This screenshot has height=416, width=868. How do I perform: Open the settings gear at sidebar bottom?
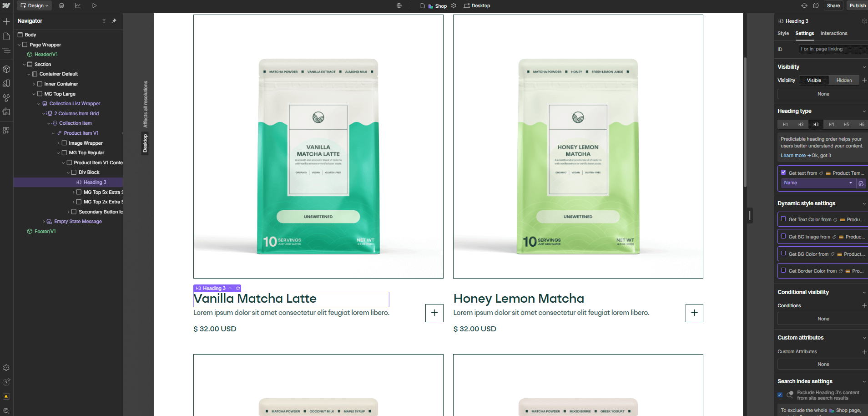[6, 368]
